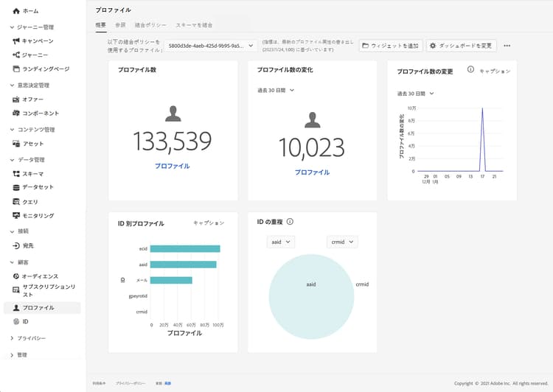Collapse the ジャーニー管理 sidebar section
Image resolution: width=553 pixels, height=392 pixels.
12,27
